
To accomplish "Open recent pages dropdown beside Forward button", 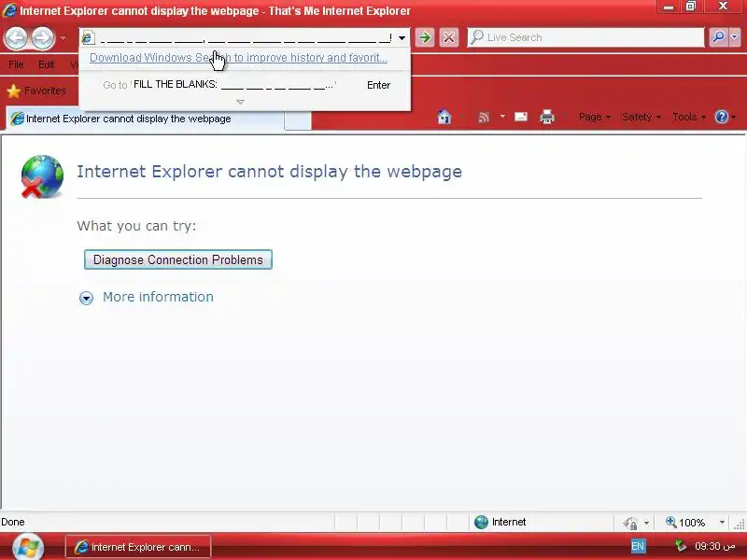I will coord(63,37).
